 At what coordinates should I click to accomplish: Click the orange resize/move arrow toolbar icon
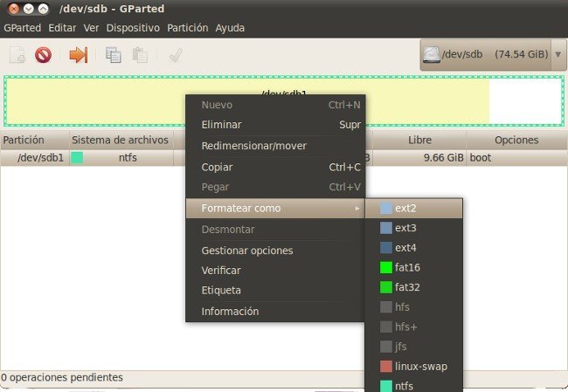pyautogui.click(x=79, y=55)
